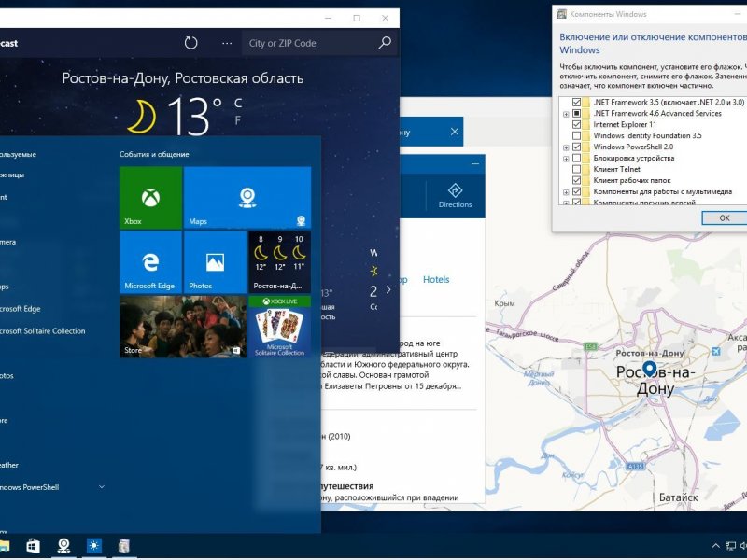Screen dimensions: 747x560
Task: Expand the Windows PowerShell 2.0 node
Action: tap(566, 147)
